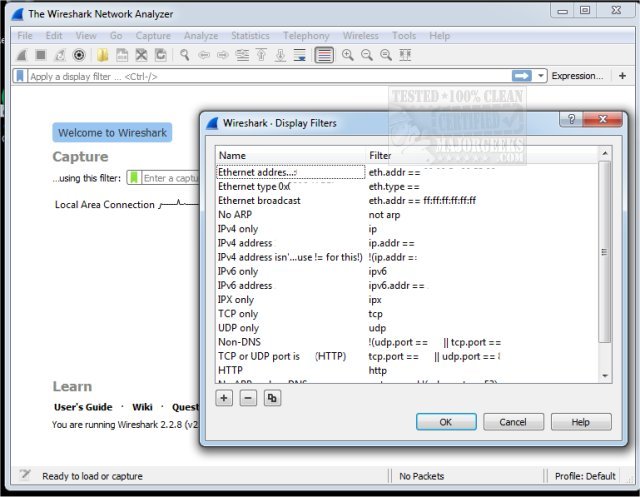
Task: Click scroll down arrow in filter list
Action: click(605, 375)
